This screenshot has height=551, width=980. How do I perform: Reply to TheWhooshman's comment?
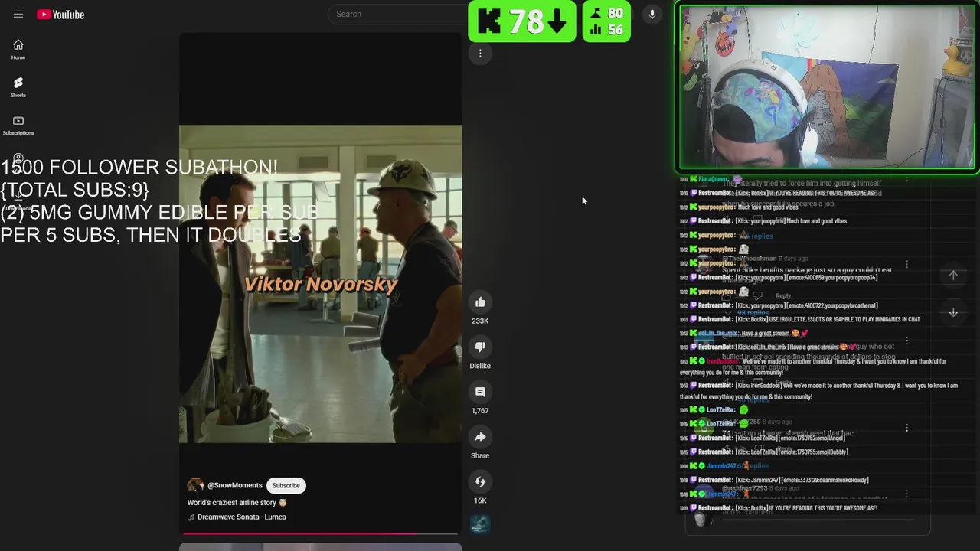[783, 295]
